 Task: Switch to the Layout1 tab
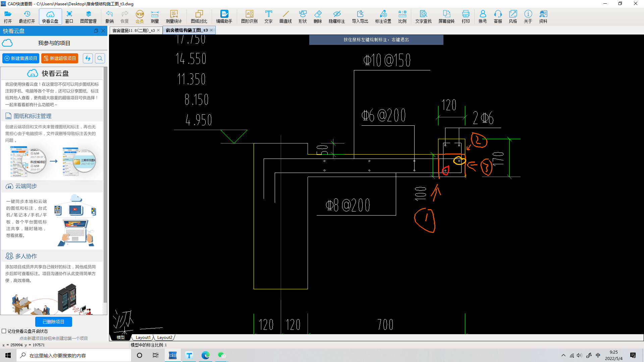pyautogui.click(x=143, y=338)
